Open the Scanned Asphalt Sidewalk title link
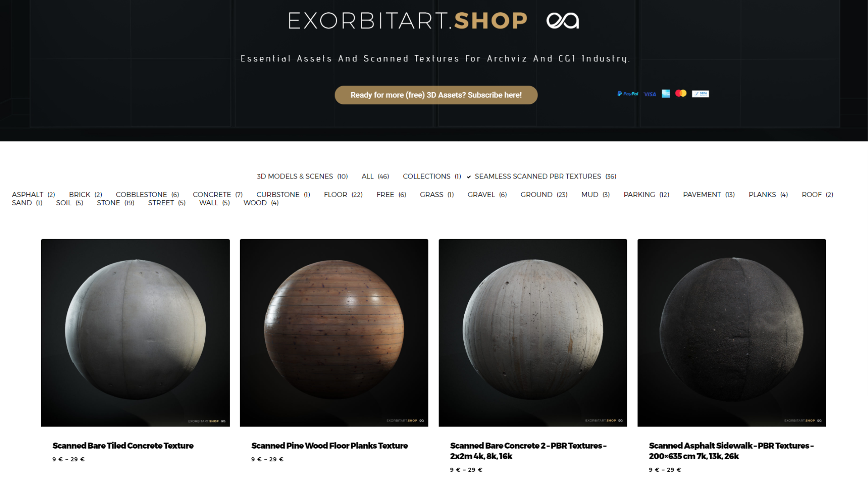This screenshot has width=868, height=488. tap(731, 451)
